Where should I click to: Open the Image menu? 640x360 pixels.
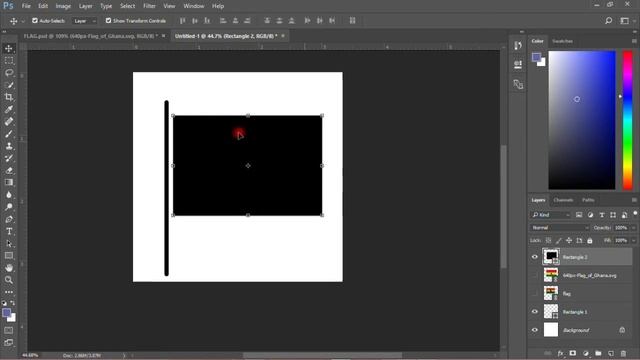point(63,6)
